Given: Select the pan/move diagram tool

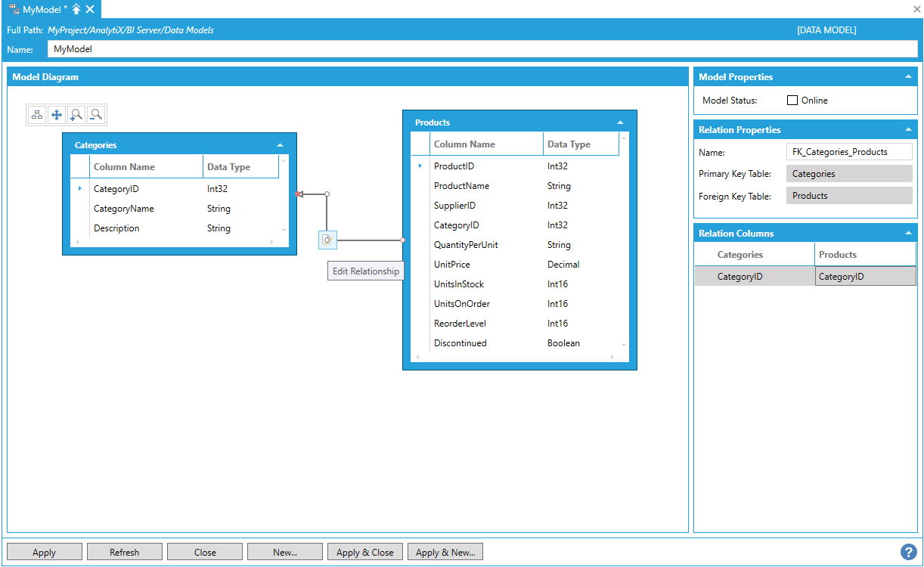Looking at the screenshot, I should click(57, 115).
